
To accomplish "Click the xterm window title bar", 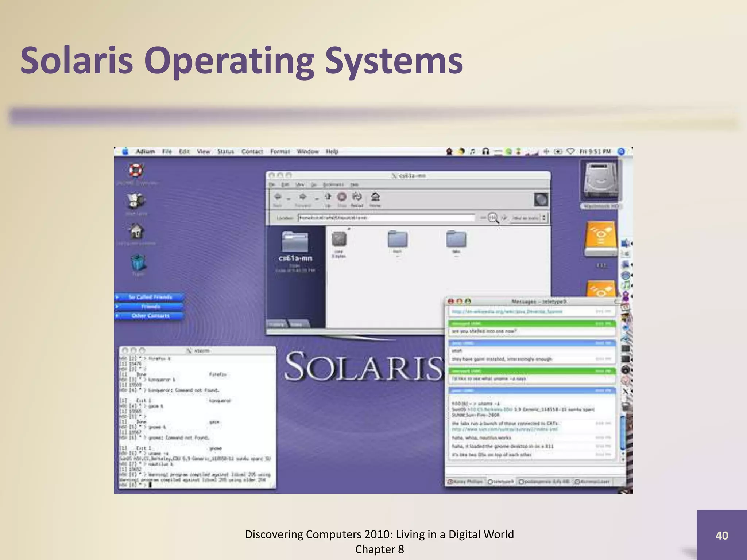I will [198, 350].
